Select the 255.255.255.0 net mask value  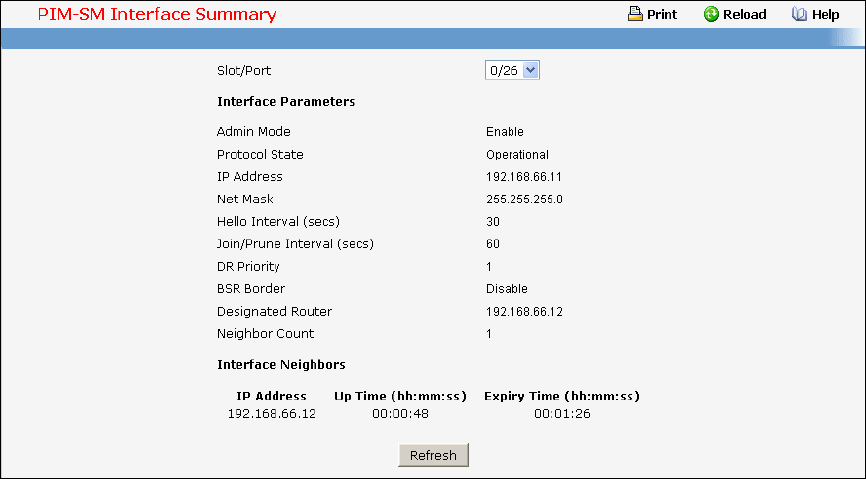[x=524, y=199]
